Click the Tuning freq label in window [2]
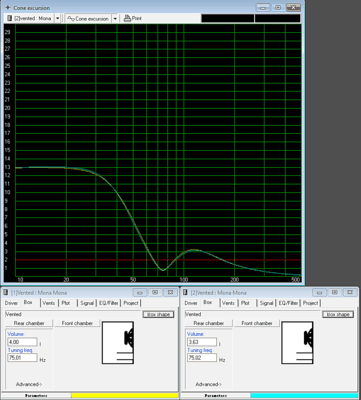This screenshot has width=361, height=400. point(200,350)
